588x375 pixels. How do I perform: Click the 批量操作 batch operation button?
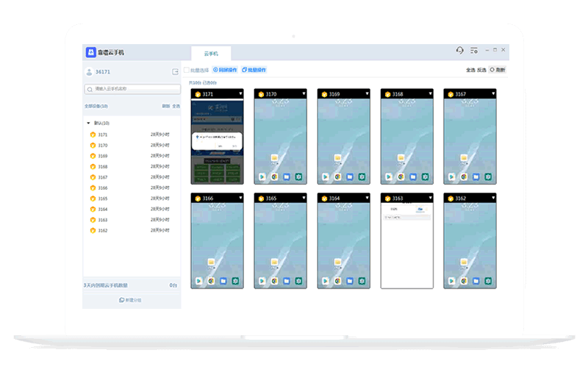coord(254,70)
